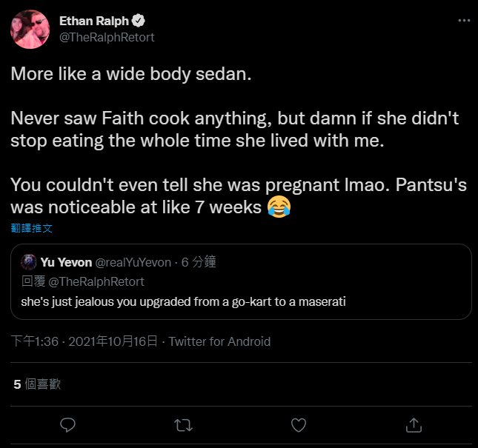This screenshot has width=478, height=448.
Task: Open the three-dot more options menu
Action: click(464, 21)
